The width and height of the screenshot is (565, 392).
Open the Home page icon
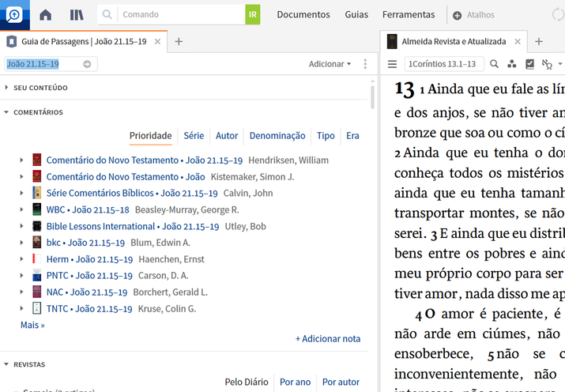click(45, 15)
